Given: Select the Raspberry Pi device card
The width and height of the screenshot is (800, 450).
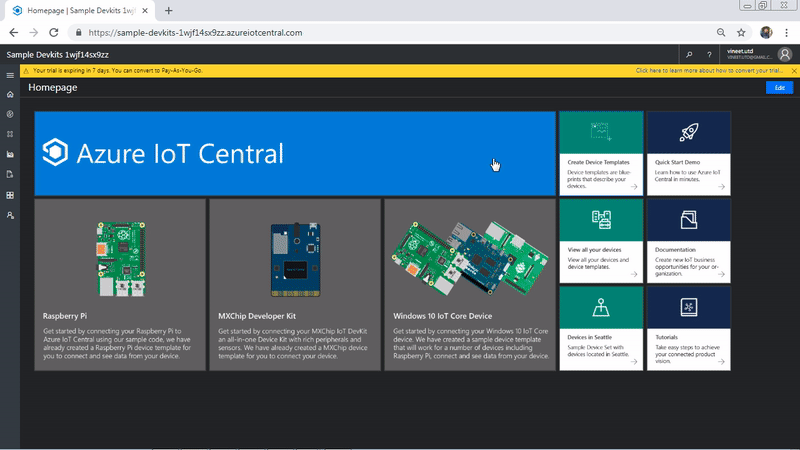Looking at the screenshot, I should (x=120, y=285).
